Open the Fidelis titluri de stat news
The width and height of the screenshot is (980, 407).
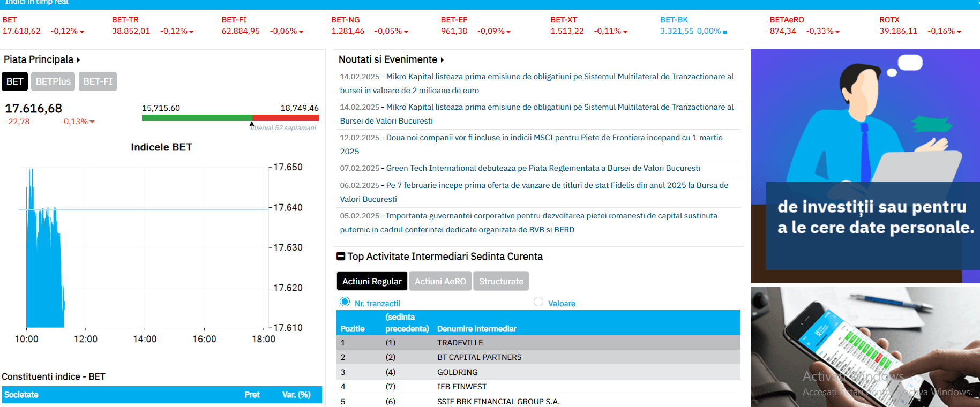coord(534,192)
